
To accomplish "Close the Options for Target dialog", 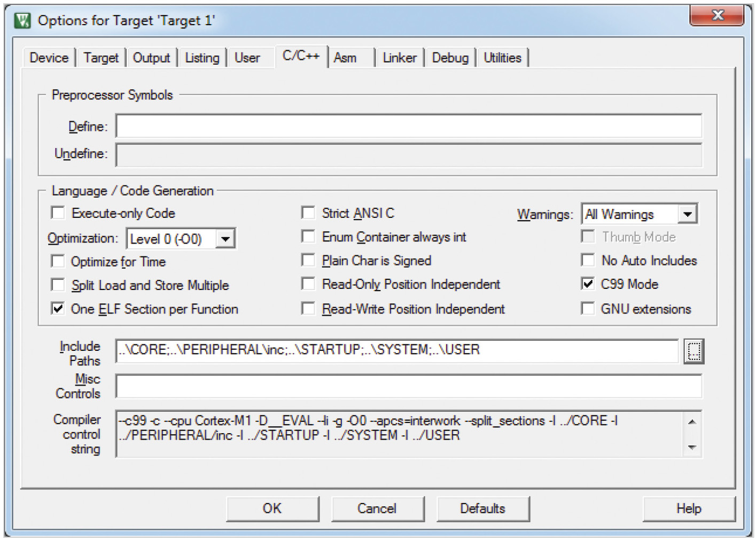I will (x=716, y=15).
